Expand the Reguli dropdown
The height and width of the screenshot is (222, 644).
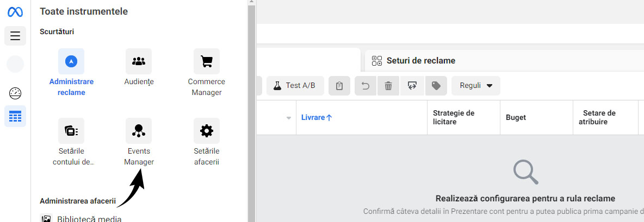click(x=476, y=86)
